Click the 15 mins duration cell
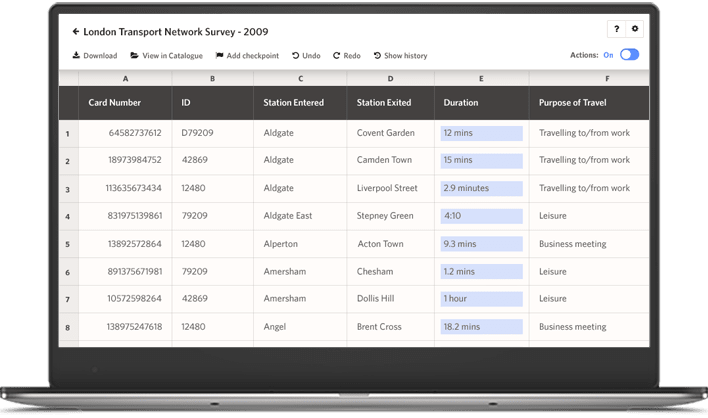 click(481, 160)
